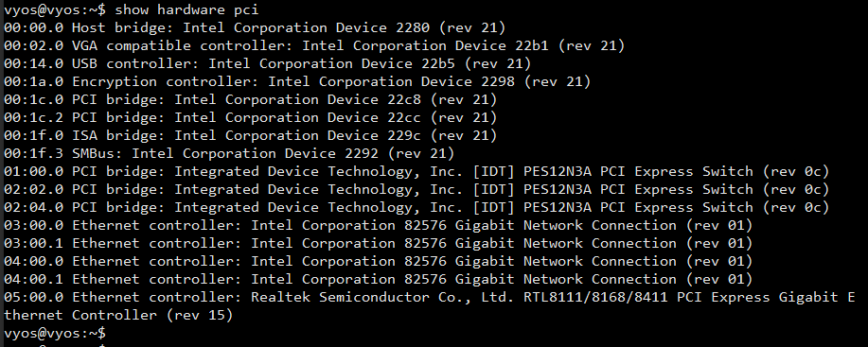868x347 pixels.
Task: Select the VGA compatible controller line
Action: tap(314, 45)
